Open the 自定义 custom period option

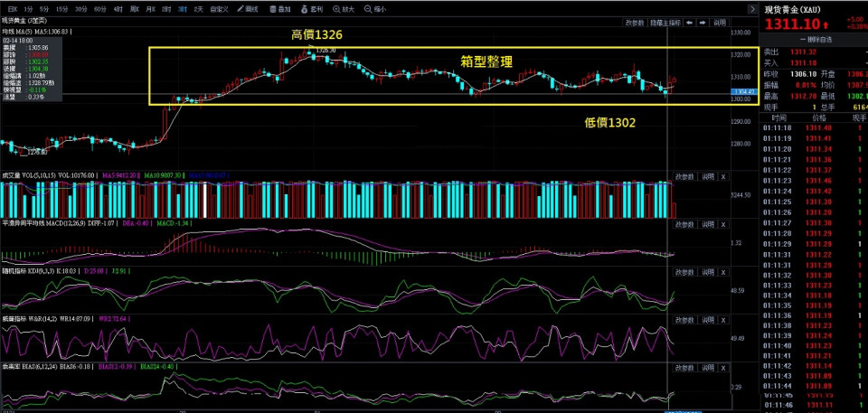point(219,9)
